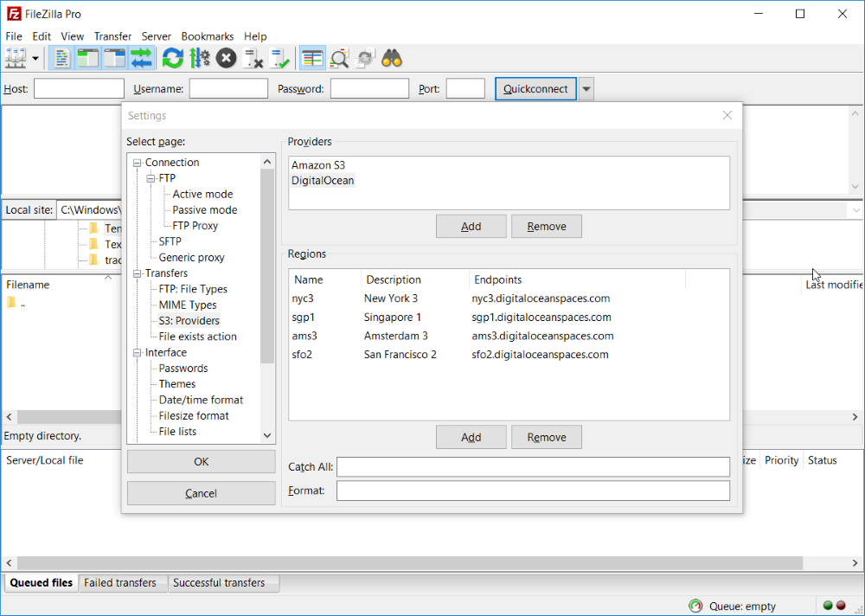
Task: Open Quickconnect history dropdown arrow
Action: (x=586, y=89)
